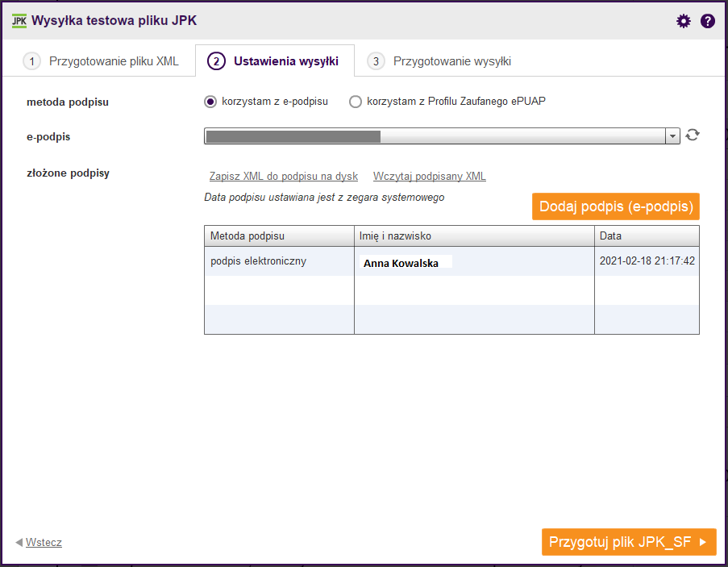Refresh the e-podpis certificate list
728x567 pixels.
[x=693, y=135]
